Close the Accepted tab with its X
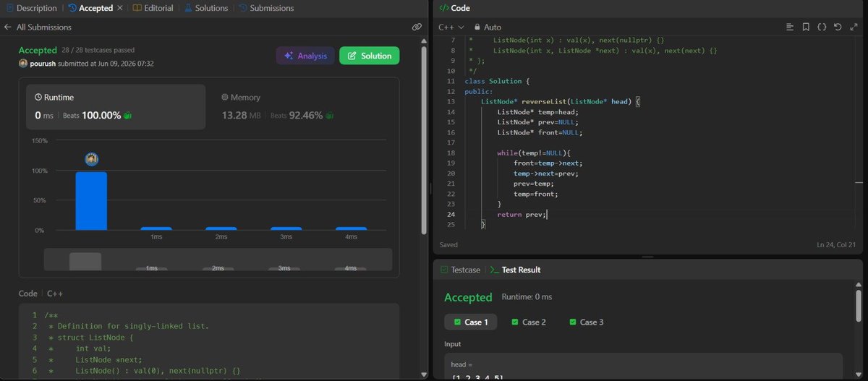 click(x=119, y=8)
